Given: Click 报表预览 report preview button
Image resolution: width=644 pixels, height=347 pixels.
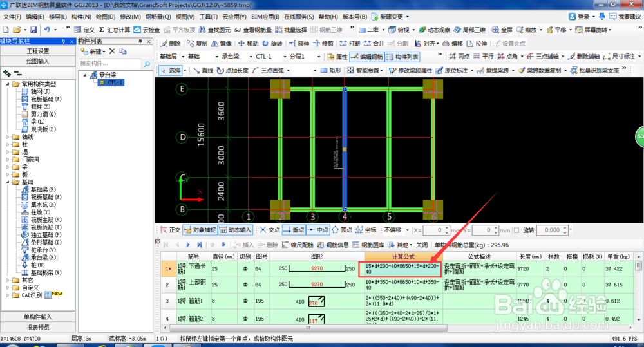Looking at the screenshot, I should [38, 327].
